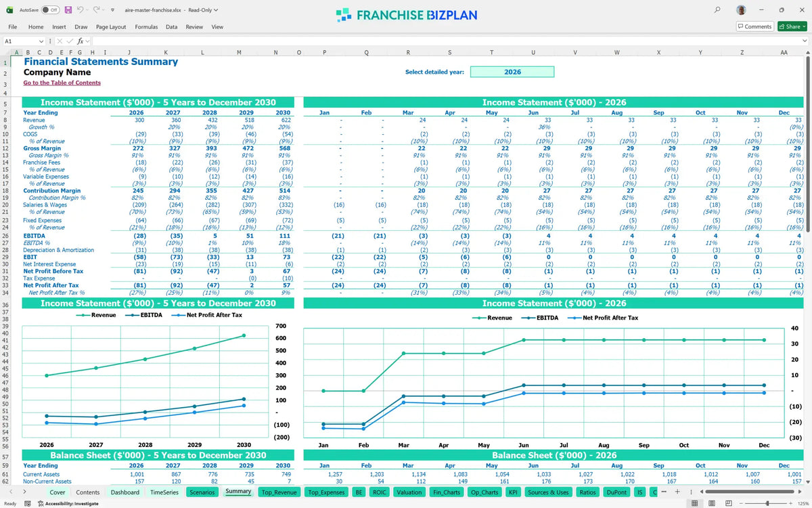
Task: Click the macro recording icon in status bar
Action: click(29, 503)
